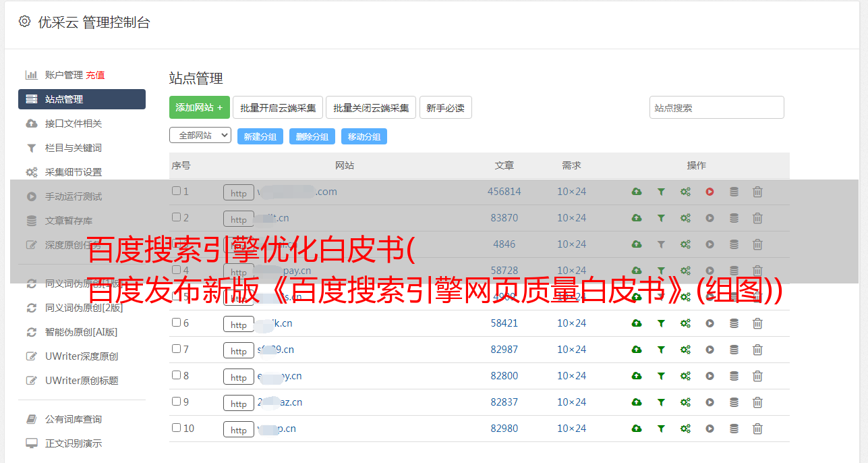
Task: Run site in row 7 with play icon
Action: pos(710,350)
